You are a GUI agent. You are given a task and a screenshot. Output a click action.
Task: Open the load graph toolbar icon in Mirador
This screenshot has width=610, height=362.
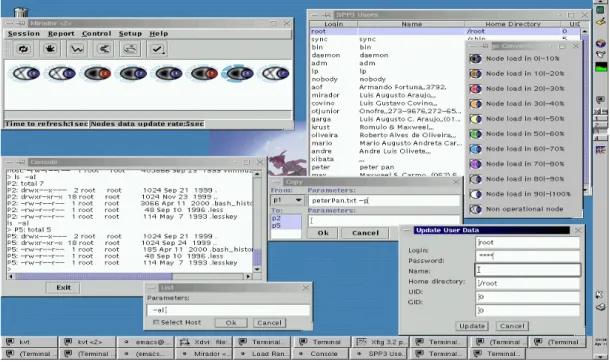pyautogui.click(x=77, y=49)
